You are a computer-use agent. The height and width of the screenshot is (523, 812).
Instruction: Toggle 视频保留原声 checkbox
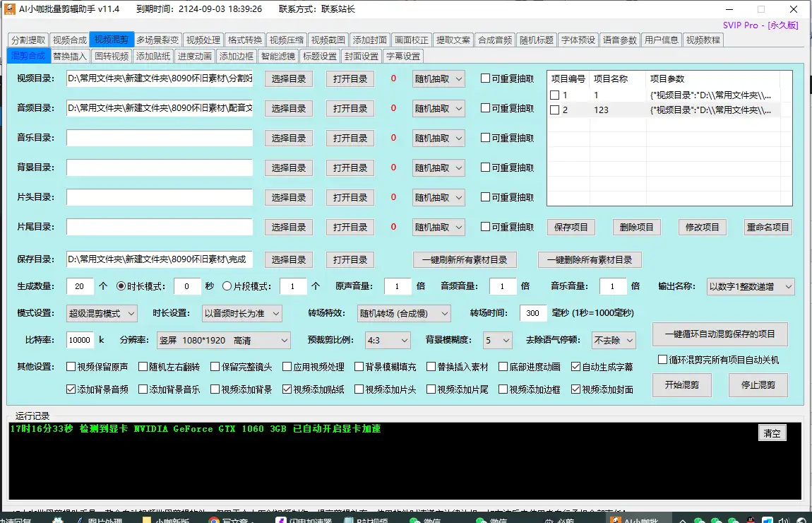(x=71, y=367)
